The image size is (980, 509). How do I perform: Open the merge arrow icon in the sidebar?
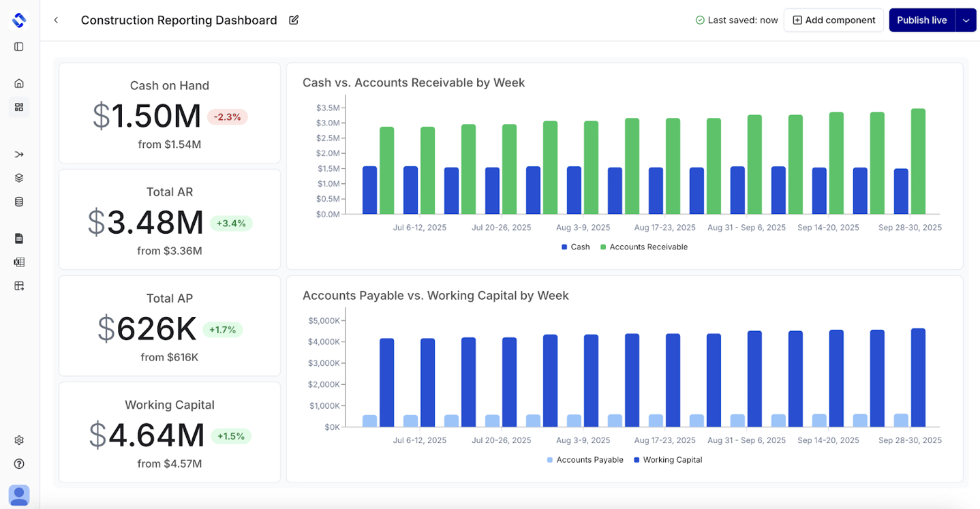(19, 155)
